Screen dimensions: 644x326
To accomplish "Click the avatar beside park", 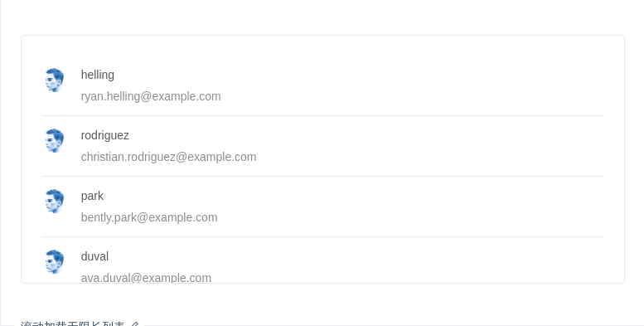I will (55, 201).
